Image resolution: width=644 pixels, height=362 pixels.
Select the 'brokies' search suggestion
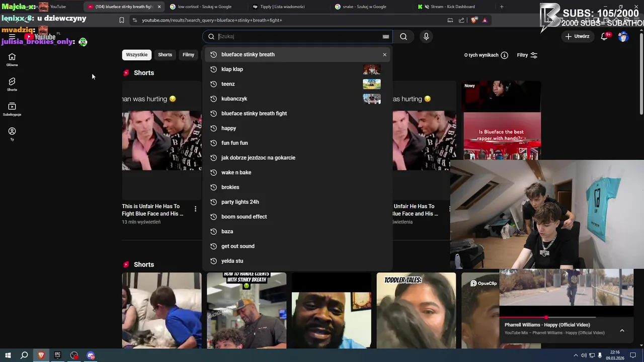pos(297,187)
